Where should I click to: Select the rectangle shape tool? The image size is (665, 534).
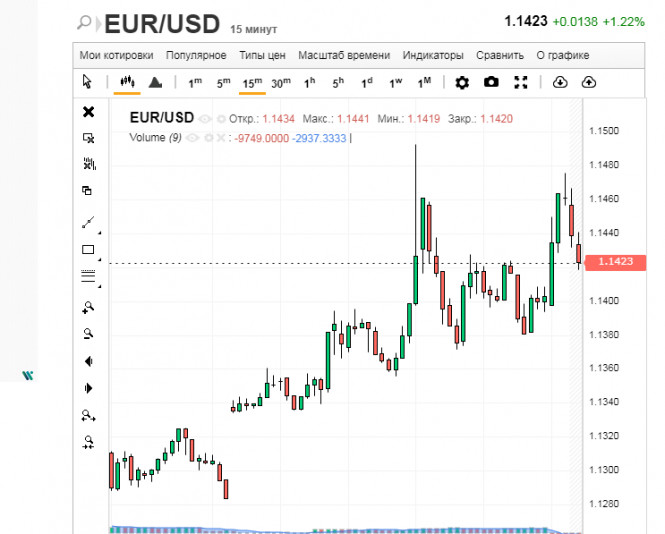(x=88, y=249)
